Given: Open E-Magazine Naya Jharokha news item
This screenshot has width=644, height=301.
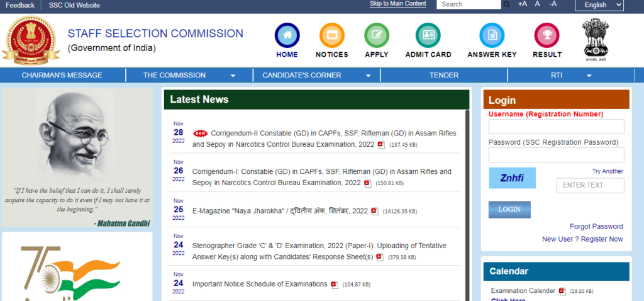Looking at the screenshot, I should pos(280,212).
